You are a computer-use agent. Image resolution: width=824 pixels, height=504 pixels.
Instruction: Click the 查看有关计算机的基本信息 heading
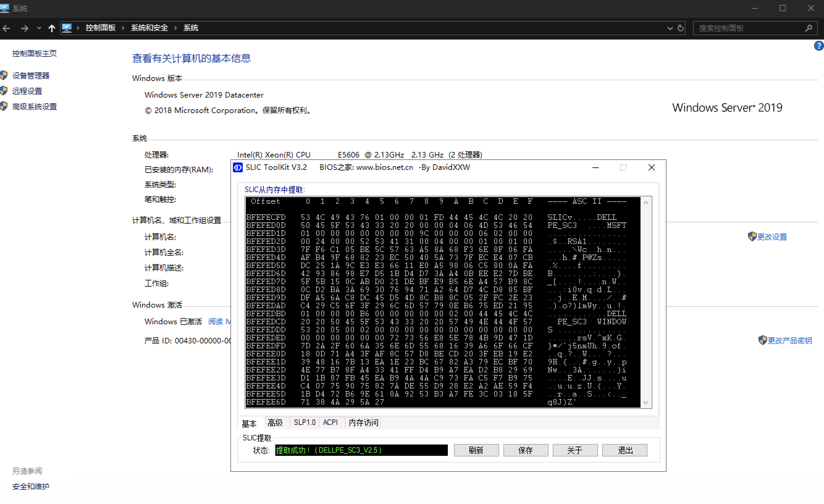[191, 58]
